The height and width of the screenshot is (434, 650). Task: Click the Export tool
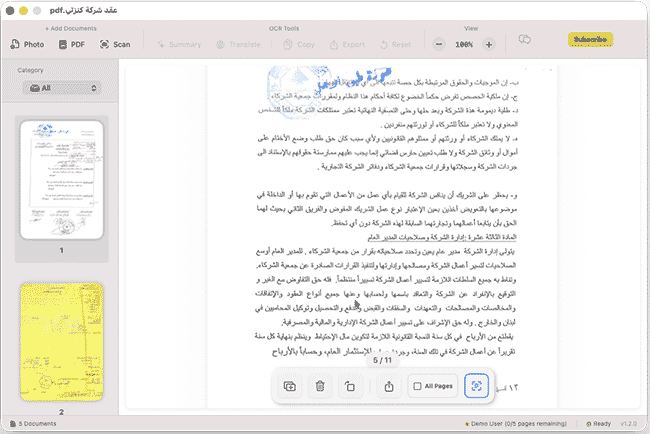(347, 44)
